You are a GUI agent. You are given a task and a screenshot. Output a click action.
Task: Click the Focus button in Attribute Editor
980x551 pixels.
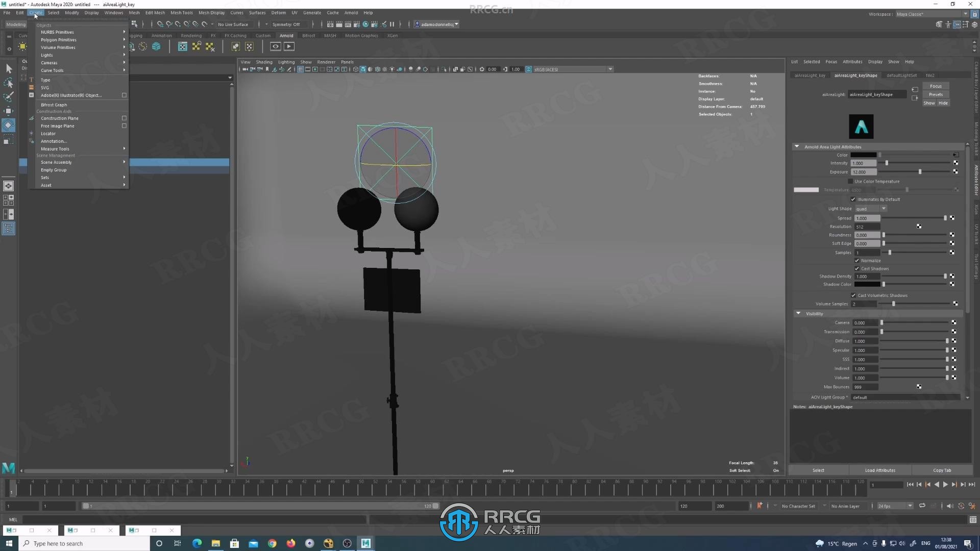click(936, 86)
